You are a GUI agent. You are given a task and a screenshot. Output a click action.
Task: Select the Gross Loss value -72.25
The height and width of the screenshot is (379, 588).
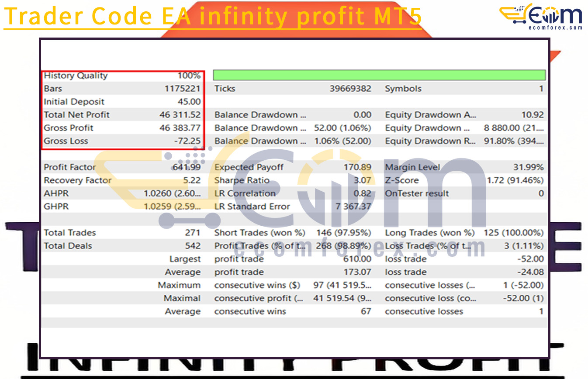tap(188, 141)
